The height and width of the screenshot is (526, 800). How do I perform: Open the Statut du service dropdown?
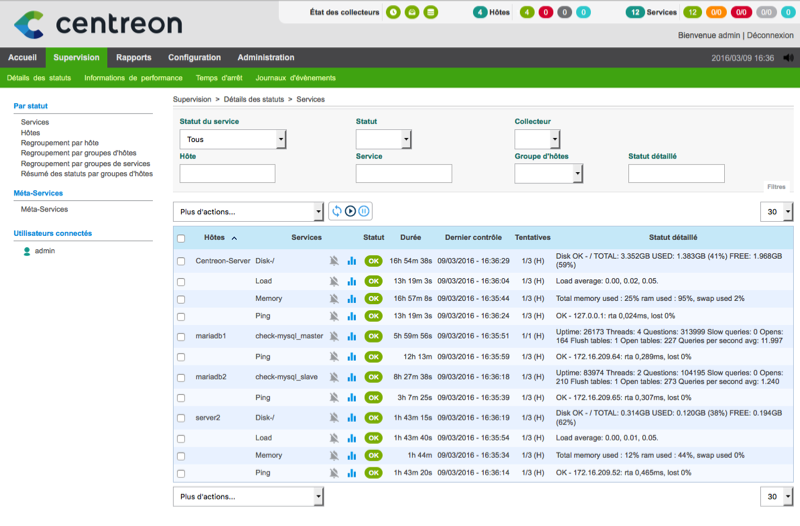tap(233, 140)
